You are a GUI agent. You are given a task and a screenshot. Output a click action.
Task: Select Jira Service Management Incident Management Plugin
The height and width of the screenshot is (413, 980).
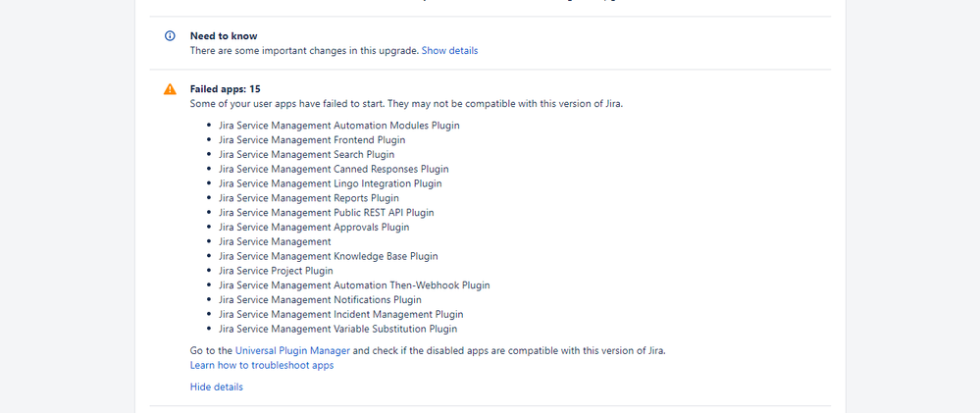340,314
